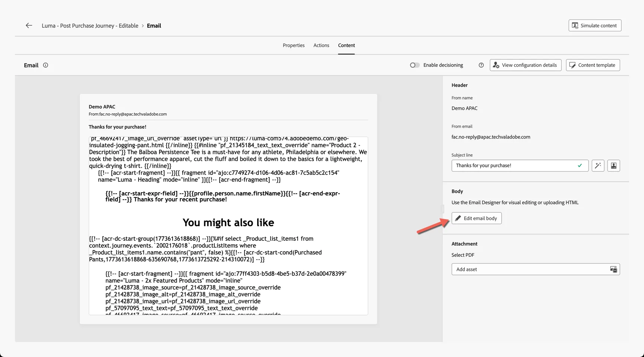
Task: Click the Simulate content button
Action: click(x=595, y=25)
